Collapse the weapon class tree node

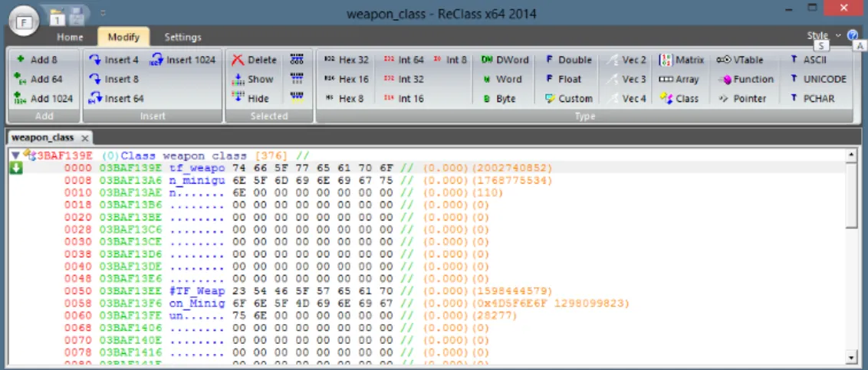pos(15,156)
